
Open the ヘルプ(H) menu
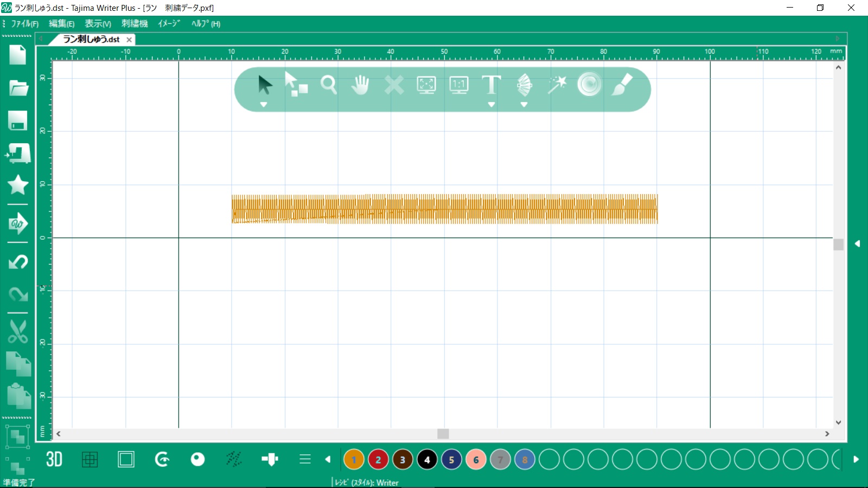coord(206,23)
